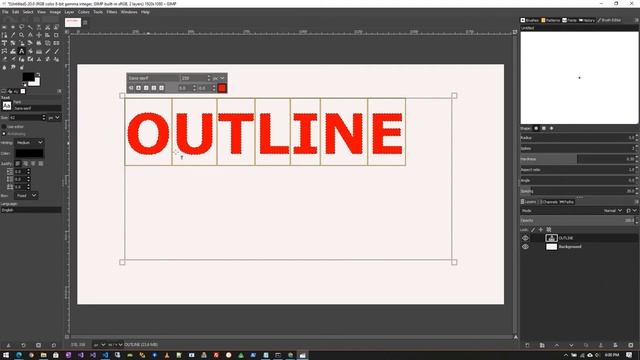Open the Windows menu
Viewport: 640px width, 360px height.
pos(129,12)
